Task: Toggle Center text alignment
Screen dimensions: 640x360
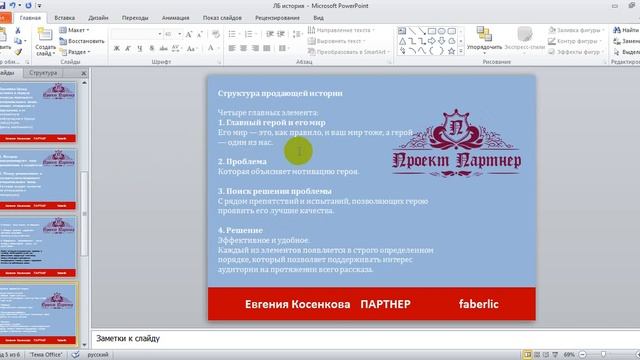Action: click(244, 49)
